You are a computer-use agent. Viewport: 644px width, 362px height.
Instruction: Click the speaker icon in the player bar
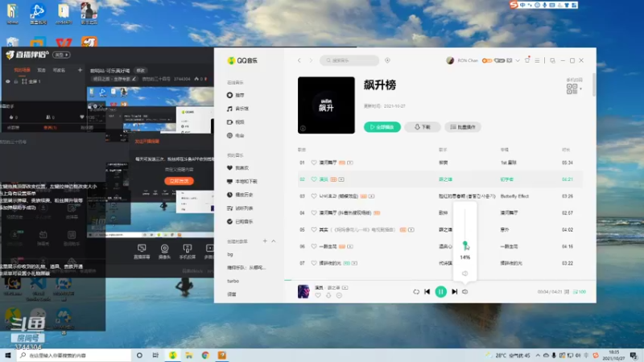point(465,292)
